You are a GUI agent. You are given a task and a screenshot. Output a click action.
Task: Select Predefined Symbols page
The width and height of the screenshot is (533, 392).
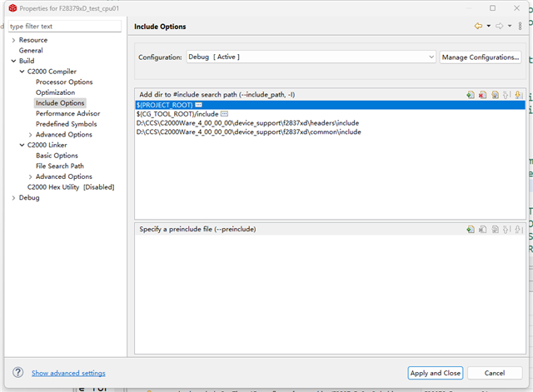coord(66,124)
